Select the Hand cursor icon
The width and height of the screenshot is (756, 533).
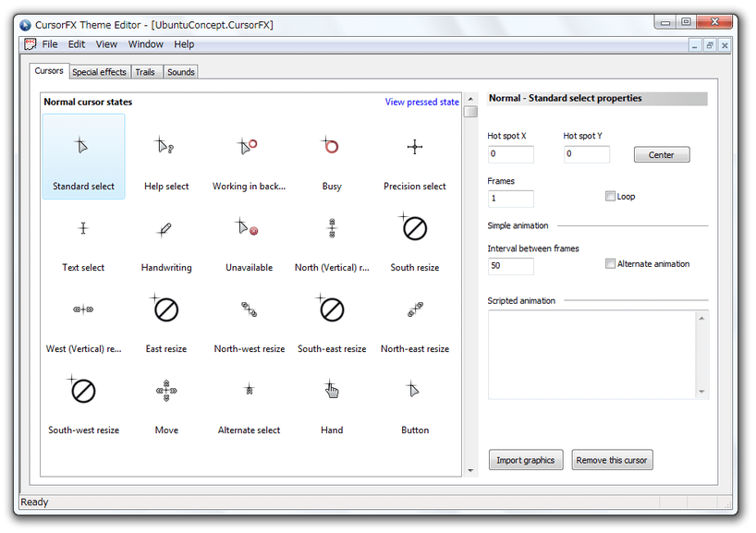pyautogui.click(x=331, y=389)
